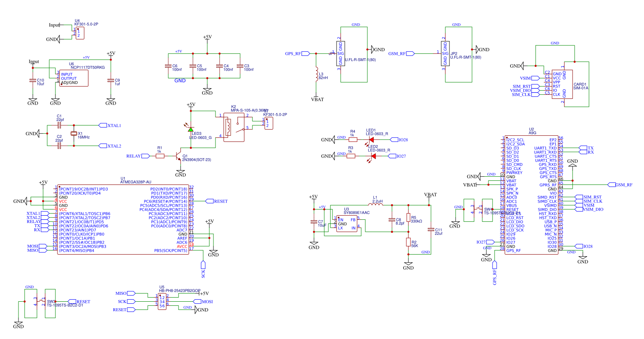Click the IO27 net flag next to LED2
Image resolution: width=644 pixels, height=339 pixels.
(397, 156)
